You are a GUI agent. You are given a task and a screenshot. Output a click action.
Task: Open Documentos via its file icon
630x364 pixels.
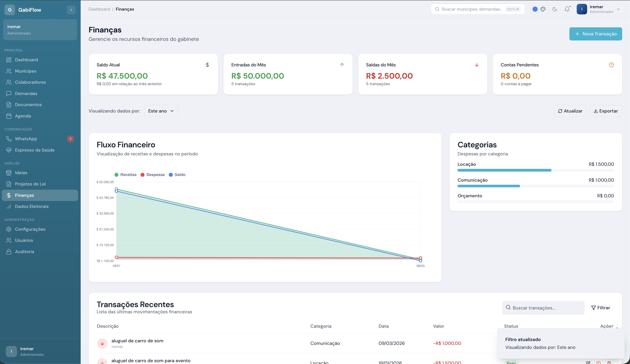coord(9,105)
